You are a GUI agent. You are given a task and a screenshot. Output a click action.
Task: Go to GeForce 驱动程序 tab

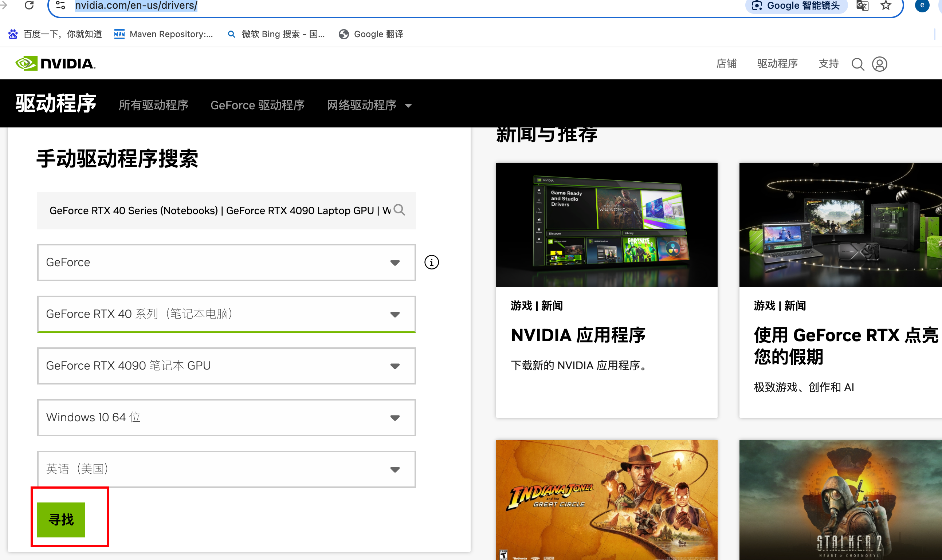coord(258,105)
